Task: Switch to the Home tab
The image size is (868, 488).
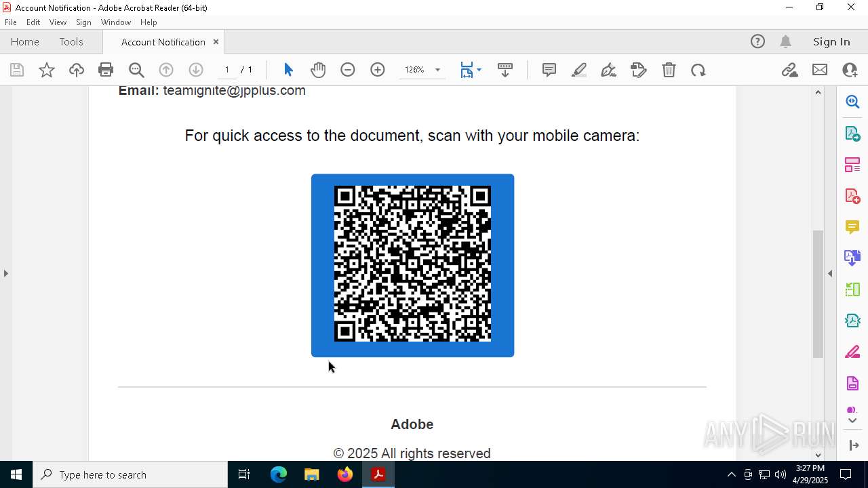Action: (x=25, y=42)
